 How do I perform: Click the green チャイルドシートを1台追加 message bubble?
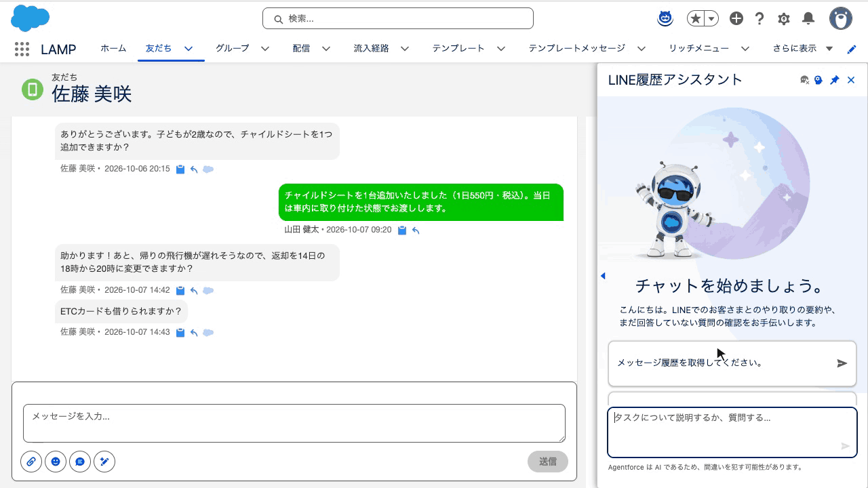click(x=421, y=202)
